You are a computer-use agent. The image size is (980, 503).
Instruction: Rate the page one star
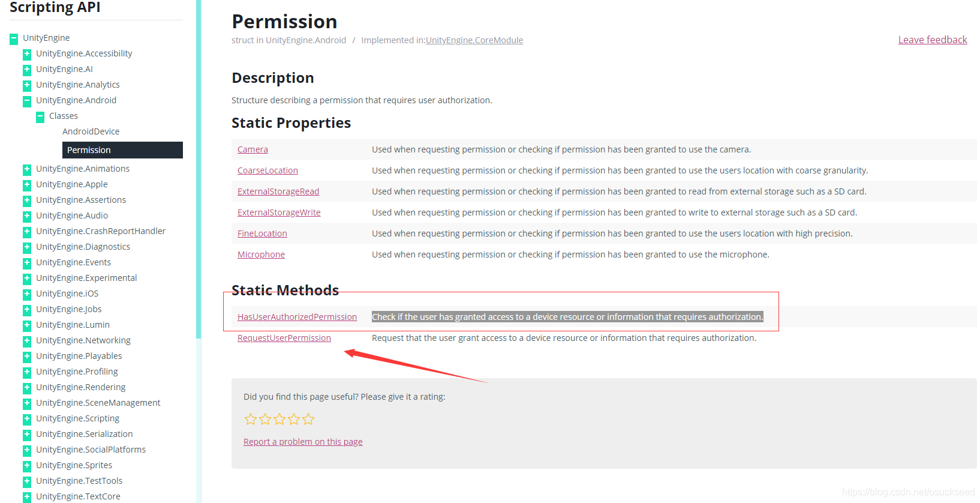251,420
